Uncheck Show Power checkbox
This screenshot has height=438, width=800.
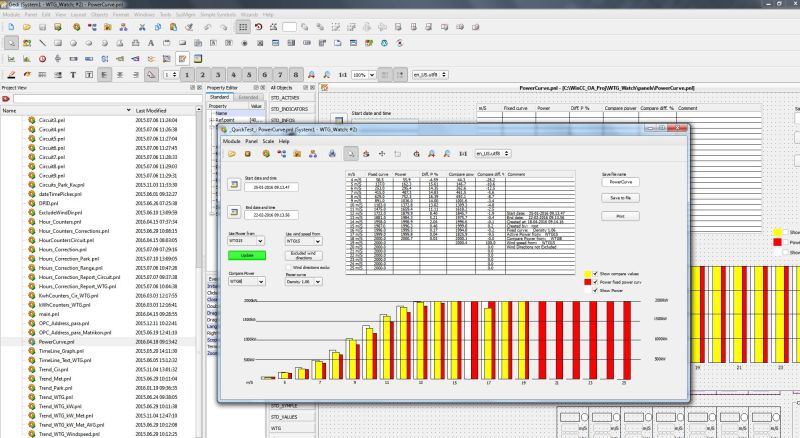click(x=595, y=290)
